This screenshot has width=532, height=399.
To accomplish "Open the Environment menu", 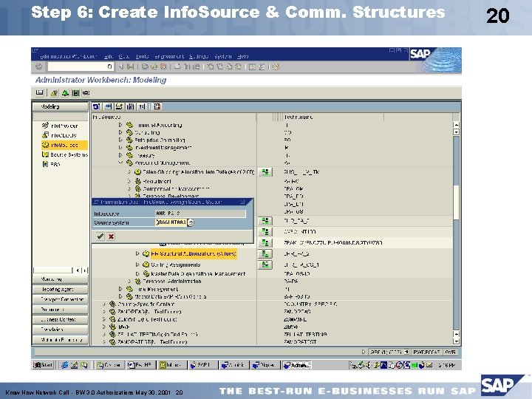I will pos(169,56).
